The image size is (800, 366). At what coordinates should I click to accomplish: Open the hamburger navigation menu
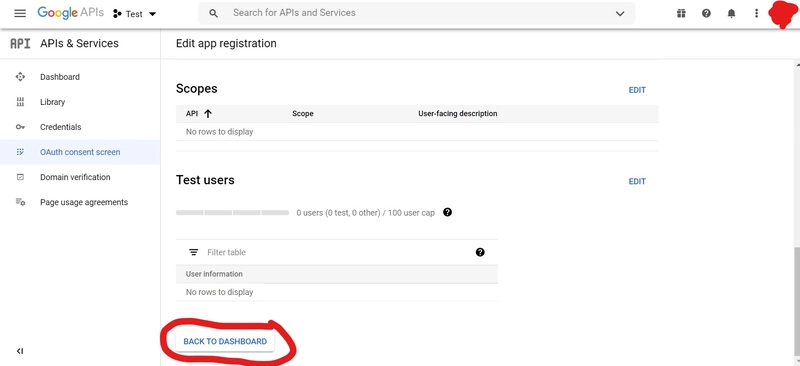click(x=20, y=14)
